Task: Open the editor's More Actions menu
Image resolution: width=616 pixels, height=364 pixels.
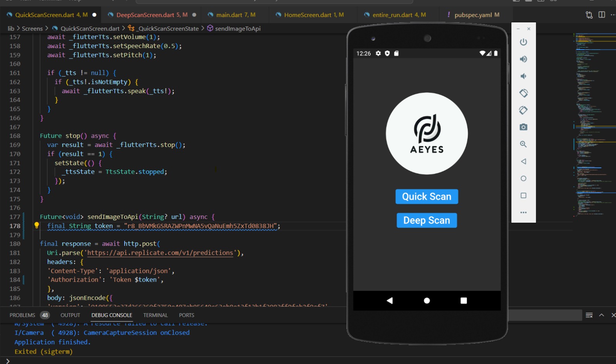Action: point(613,15)
